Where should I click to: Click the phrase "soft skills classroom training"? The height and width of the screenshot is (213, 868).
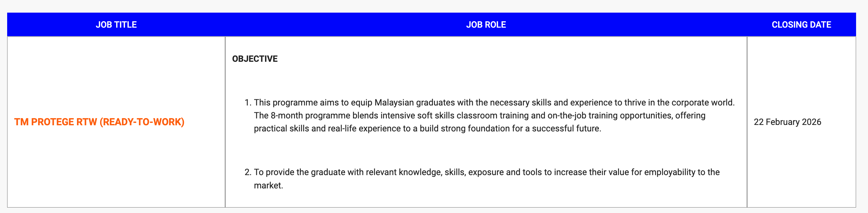(x=473, y=115)
